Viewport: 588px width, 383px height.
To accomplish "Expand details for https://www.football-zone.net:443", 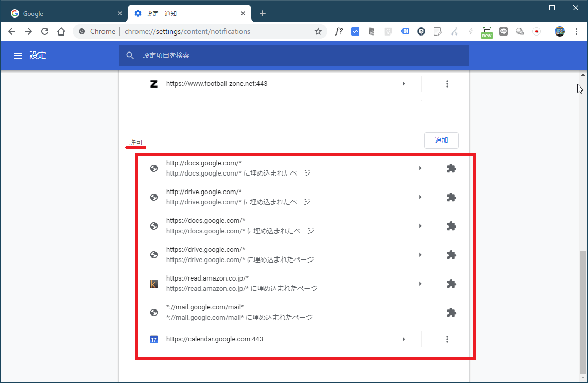I will 404,84.
